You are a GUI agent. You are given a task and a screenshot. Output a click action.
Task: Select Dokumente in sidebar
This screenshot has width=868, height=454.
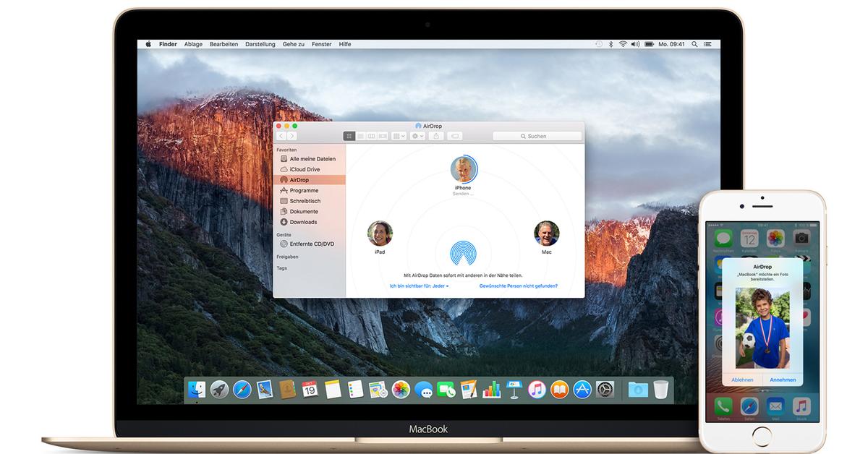point(310,211)
